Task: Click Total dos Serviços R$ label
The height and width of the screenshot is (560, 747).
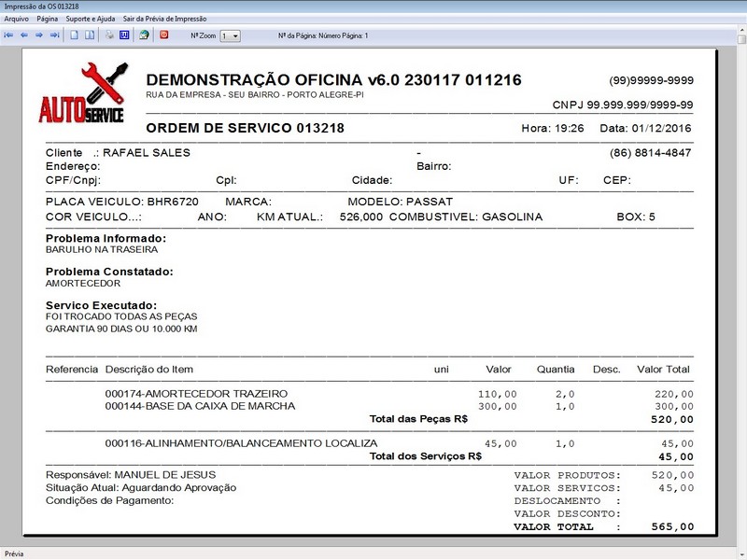Action: pos(426,456)
